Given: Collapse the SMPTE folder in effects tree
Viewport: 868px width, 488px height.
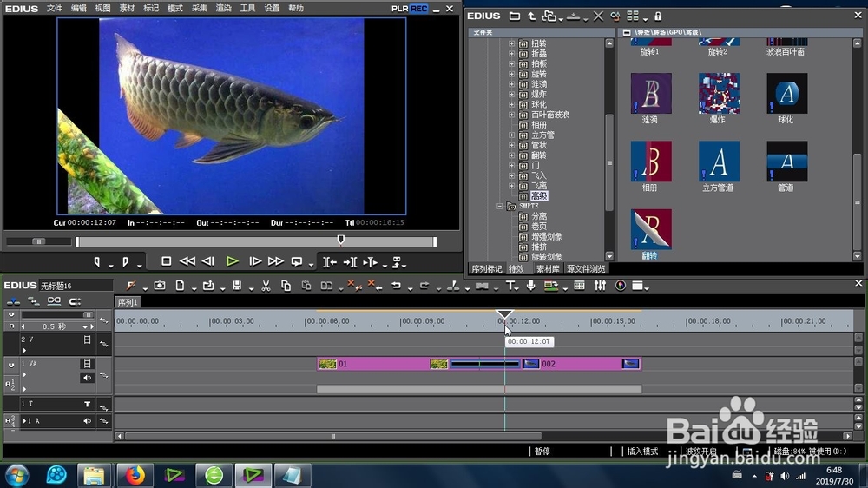Looking at the screenshot, I should [x=500, y=207].
